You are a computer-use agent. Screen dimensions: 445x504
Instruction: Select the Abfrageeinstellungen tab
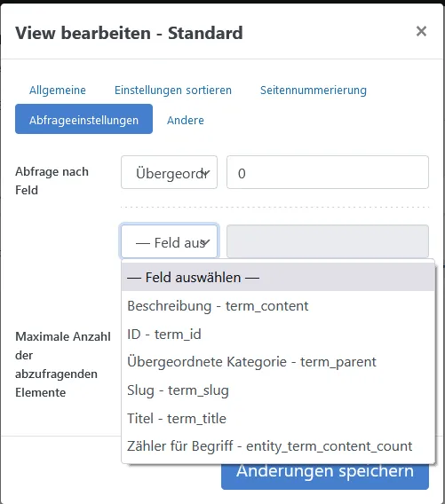click(x=84, y=119)
